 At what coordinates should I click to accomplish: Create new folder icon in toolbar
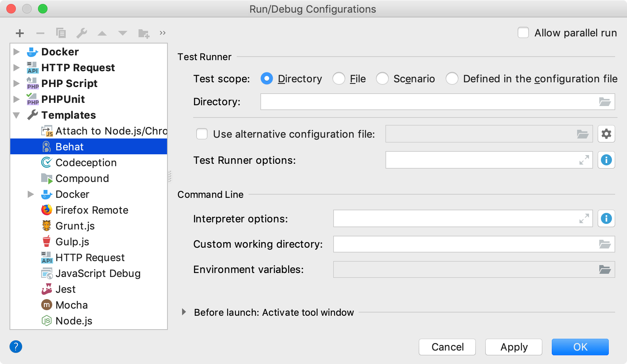(144, 34)
